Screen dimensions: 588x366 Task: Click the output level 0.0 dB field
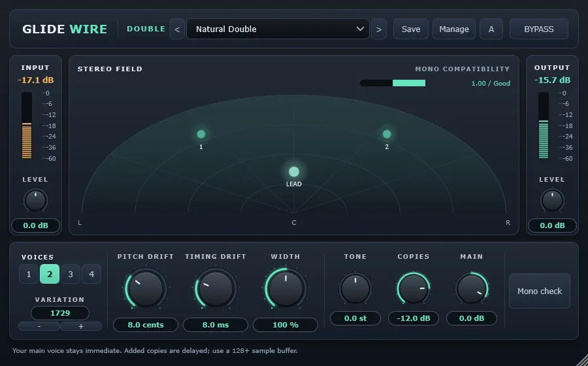click(552, 225)
